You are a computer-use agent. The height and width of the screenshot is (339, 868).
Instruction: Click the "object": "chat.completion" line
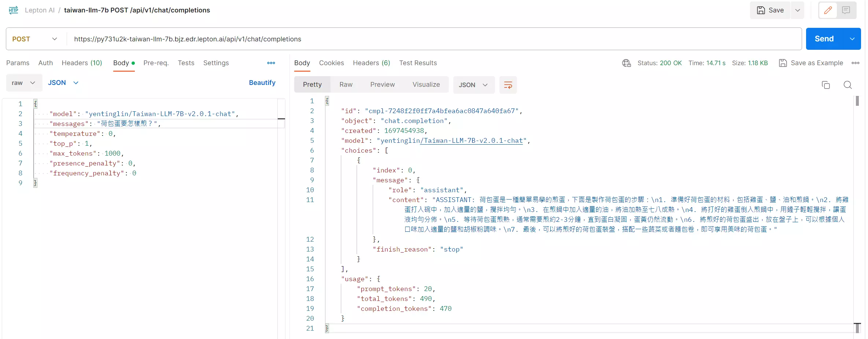click(396, 121)
